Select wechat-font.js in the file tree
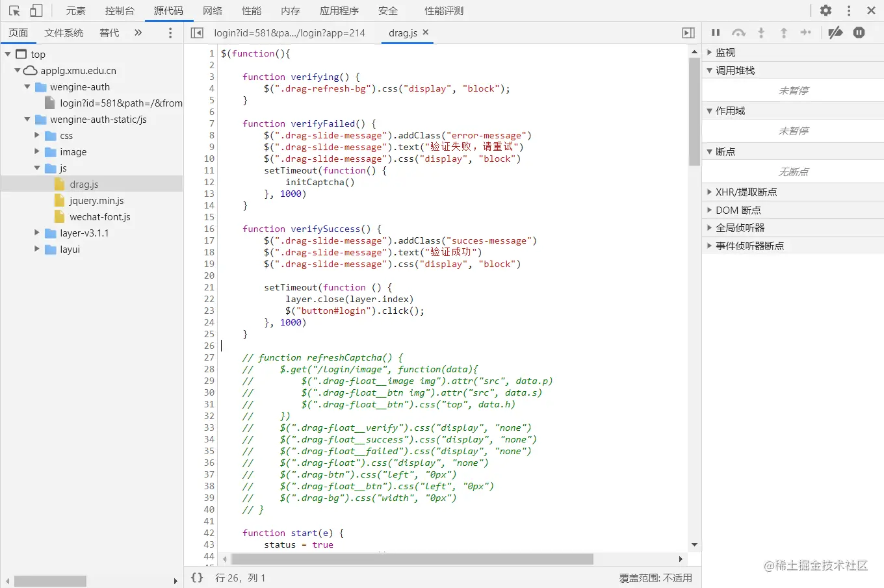This screenshot has height=588, width=884. click(x=100, y=217)
